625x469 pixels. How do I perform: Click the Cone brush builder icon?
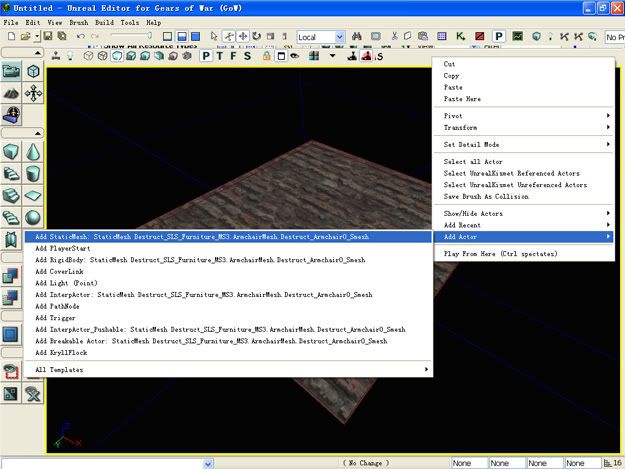[x=33, y=152]
